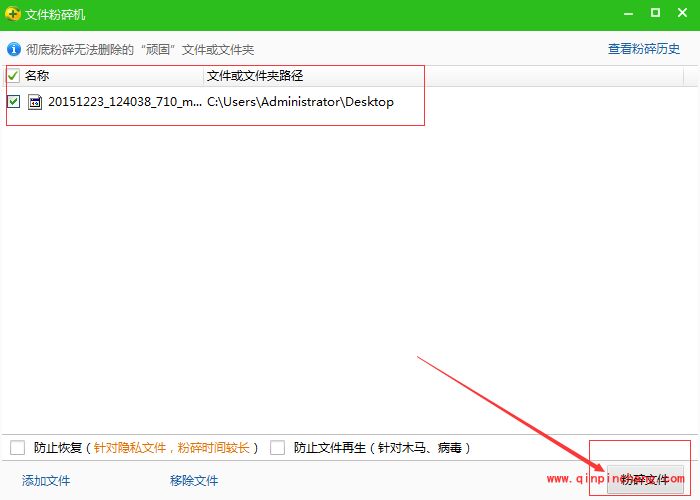This screenshot has height=500, width=700.
Task: Click the 防止文件再生 label text
Action: [x=329, y=447]
